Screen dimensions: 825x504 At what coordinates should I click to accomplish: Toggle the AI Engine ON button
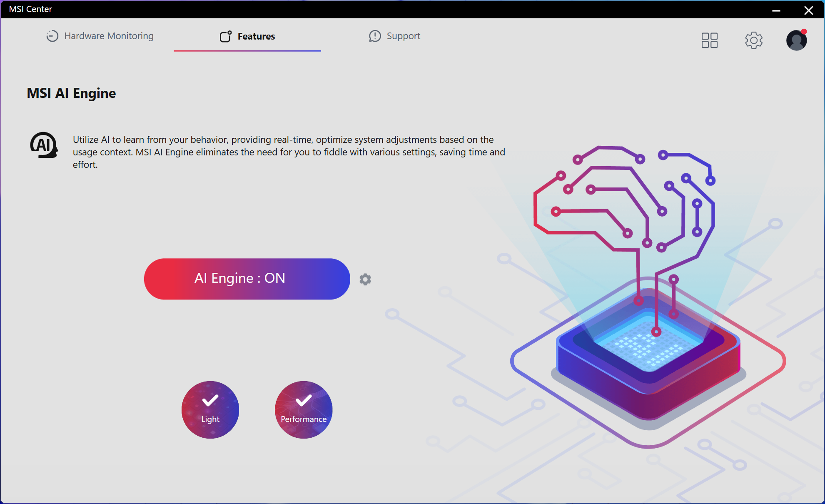pos(247,279)
